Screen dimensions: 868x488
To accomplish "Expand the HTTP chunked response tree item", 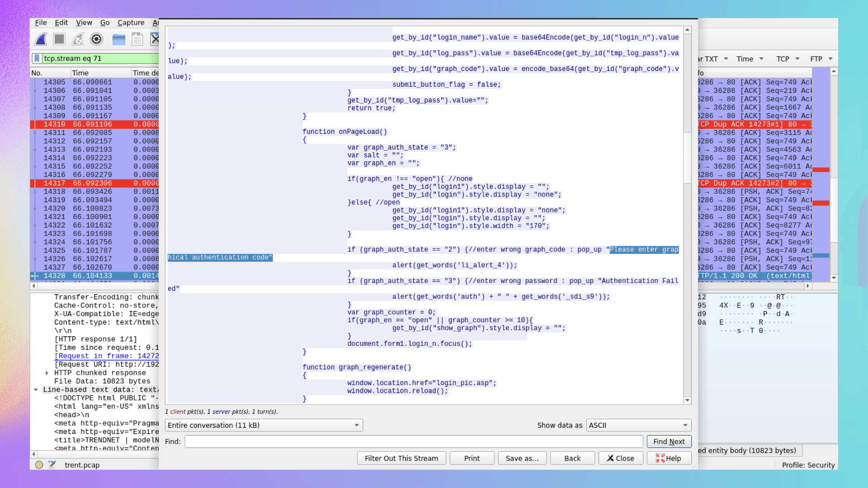I will click(47, 373).
